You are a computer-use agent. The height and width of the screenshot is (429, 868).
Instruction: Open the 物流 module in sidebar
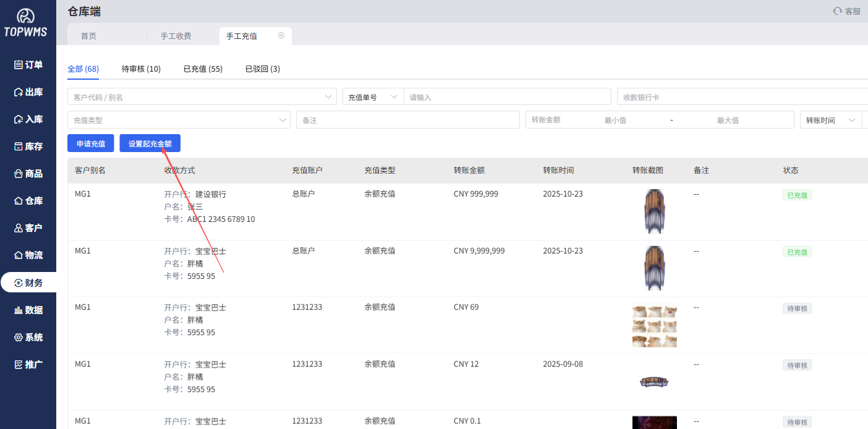tap(28, 255)
